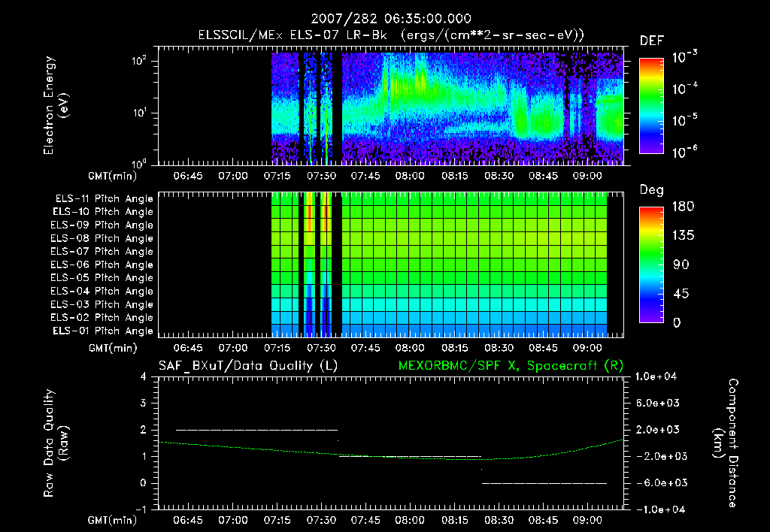
Task: Click the '06:45' tick under the spectrogram
Action: [x=188, y=176]
